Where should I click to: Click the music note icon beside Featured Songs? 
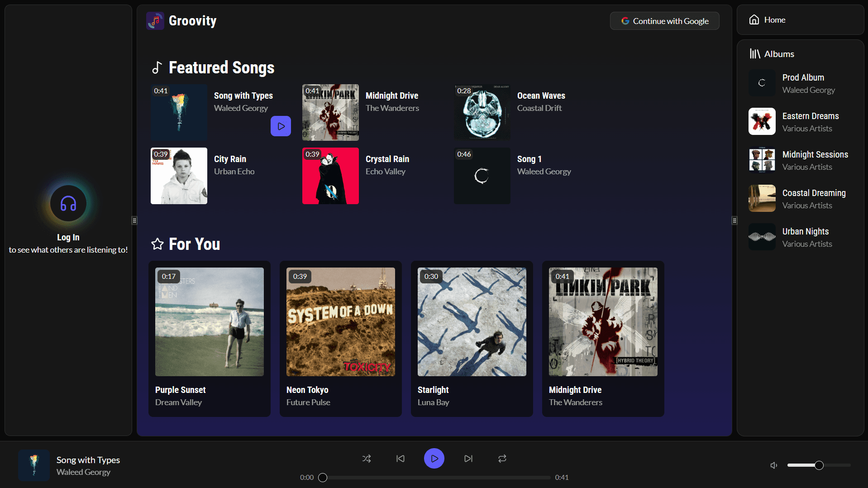pyautogui.click(x=157, y=67)
